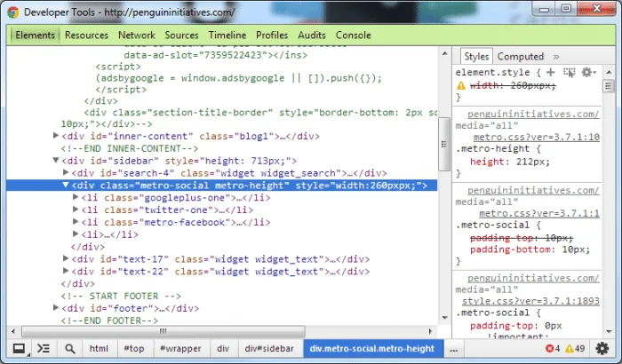The height and width of the screenshot is (364, 622).
Task: Open metro.css?ver=3.7.1:10 source link
Action: 537,138
